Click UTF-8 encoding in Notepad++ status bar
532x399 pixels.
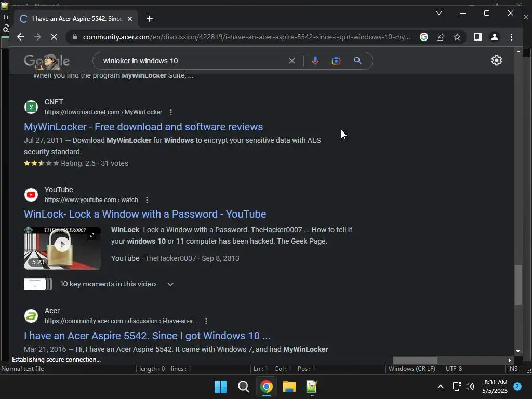(454, 369)
